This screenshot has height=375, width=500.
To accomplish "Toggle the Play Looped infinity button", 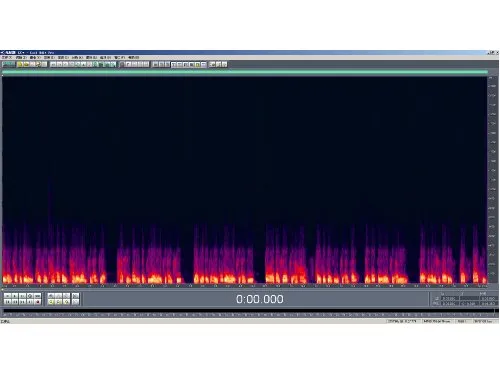I will pyautogui.click(x=38, y=296).
